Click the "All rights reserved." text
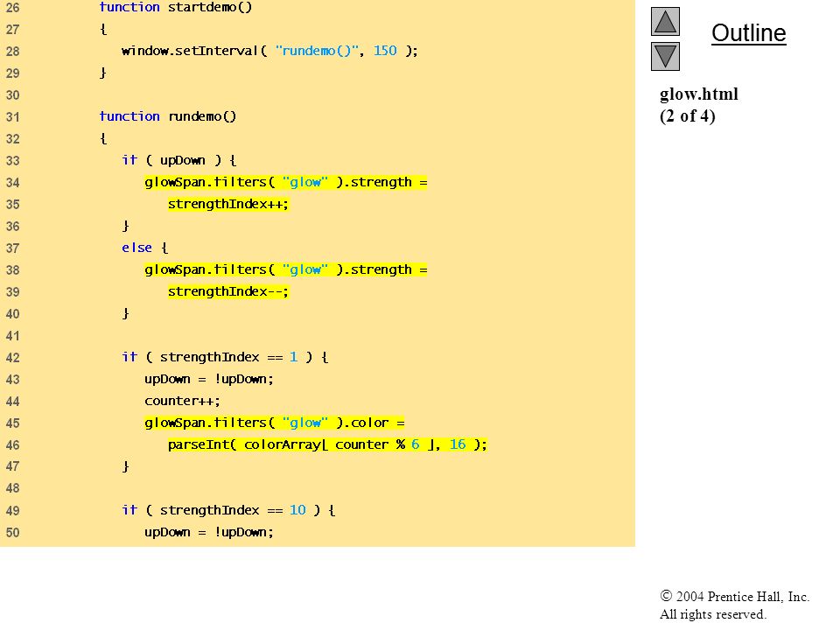The height and width of the screenshot is (630, 840). [712, 614]
